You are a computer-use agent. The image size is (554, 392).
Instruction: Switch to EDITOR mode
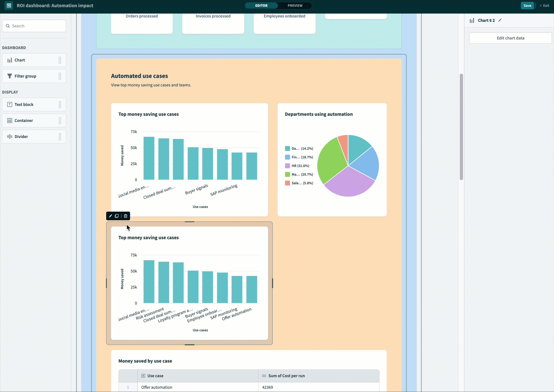pyautogui.click(x=261, y=6)
